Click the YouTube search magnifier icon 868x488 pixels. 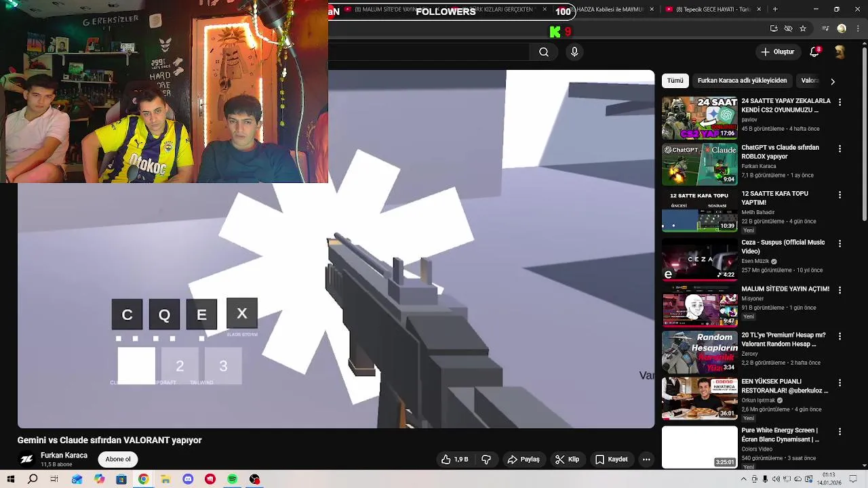[544, 52]
